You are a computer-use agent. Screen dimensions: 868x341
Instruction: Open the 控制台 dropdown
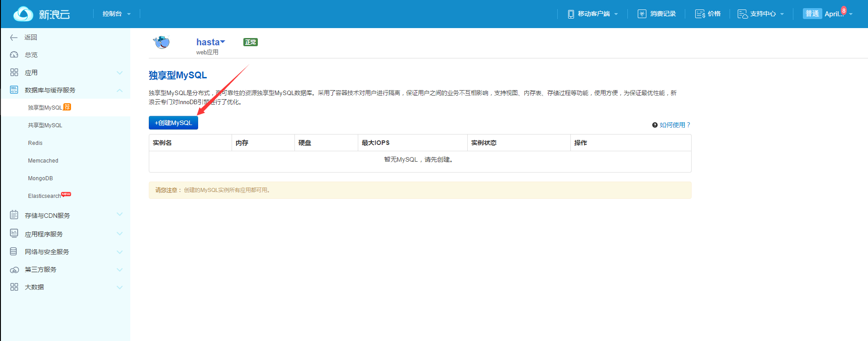(116, 14)
